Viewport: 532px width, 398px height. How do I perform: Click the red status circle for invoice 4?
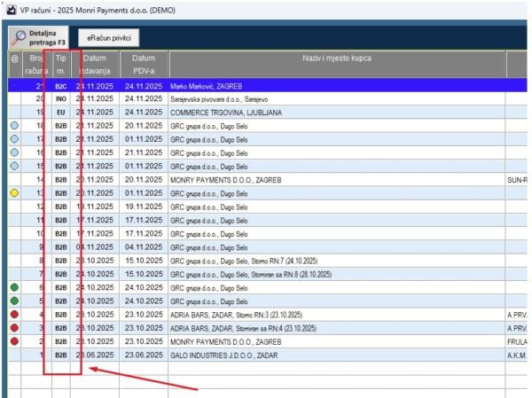click(14, 315)
